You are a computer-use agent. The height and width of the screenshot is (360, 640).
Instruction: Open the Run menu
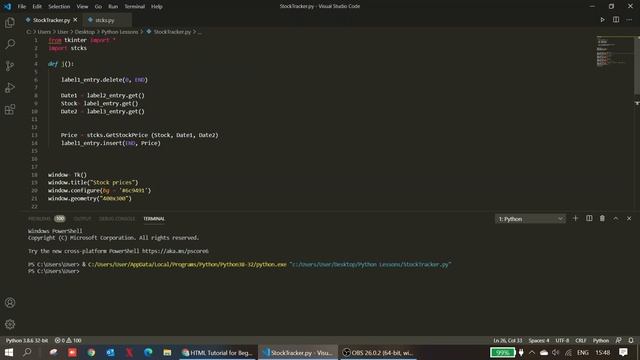click(x=113, y=7)
